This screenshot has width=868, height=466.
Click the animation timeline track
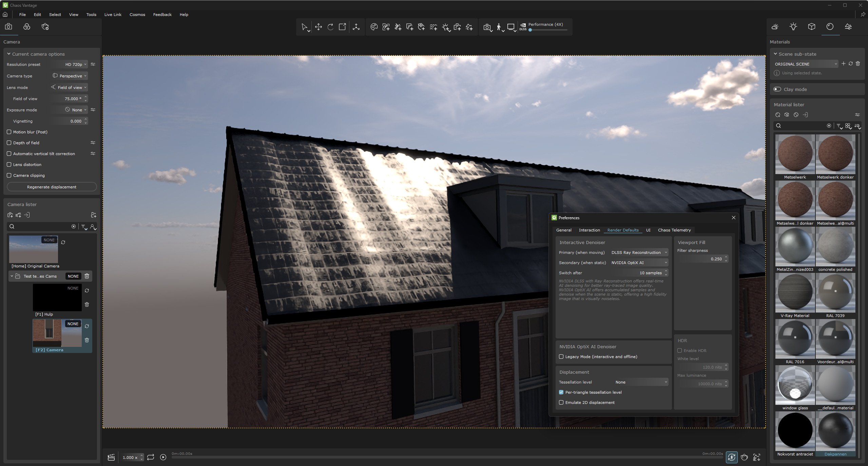(447, 458)
